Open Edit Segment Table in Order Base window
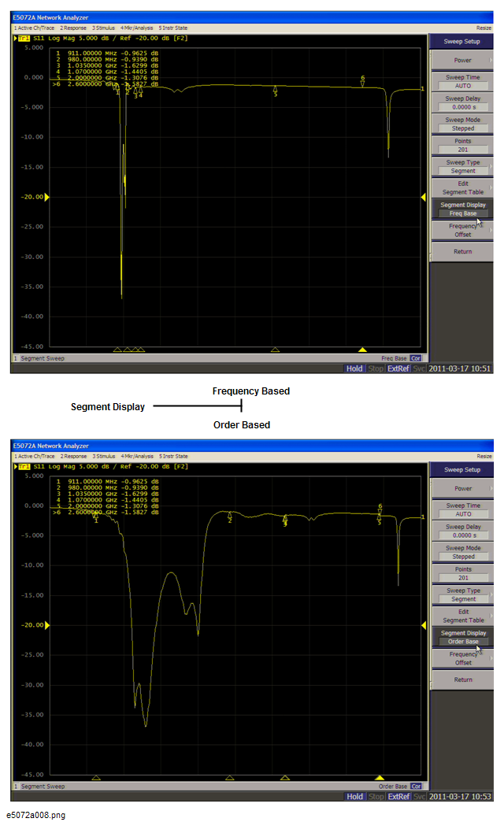This screenshot has height=822, width=504. (462, 616)
